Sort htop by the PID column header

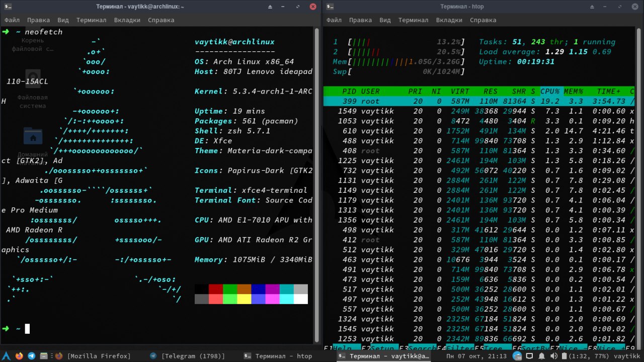pos(349,91)
